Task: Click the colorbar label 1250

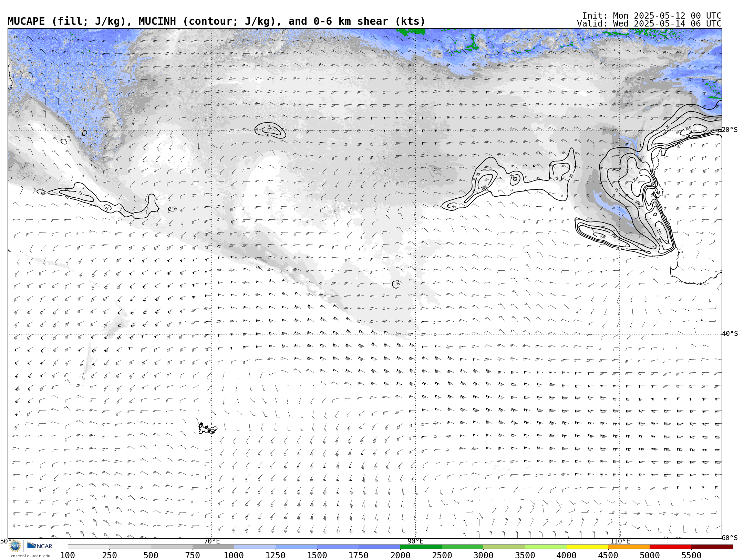Action: click(x=276, y=556)
